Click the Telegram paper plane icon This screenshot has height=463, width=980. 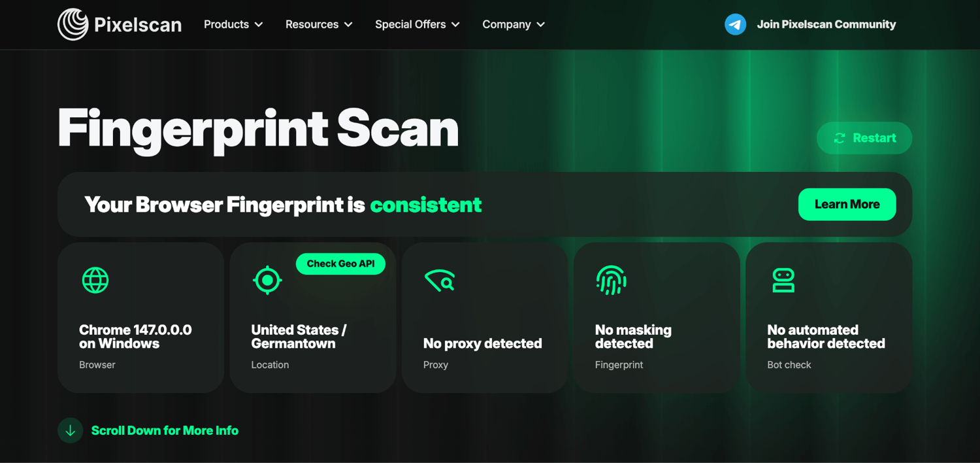click(x=735, y=24)
